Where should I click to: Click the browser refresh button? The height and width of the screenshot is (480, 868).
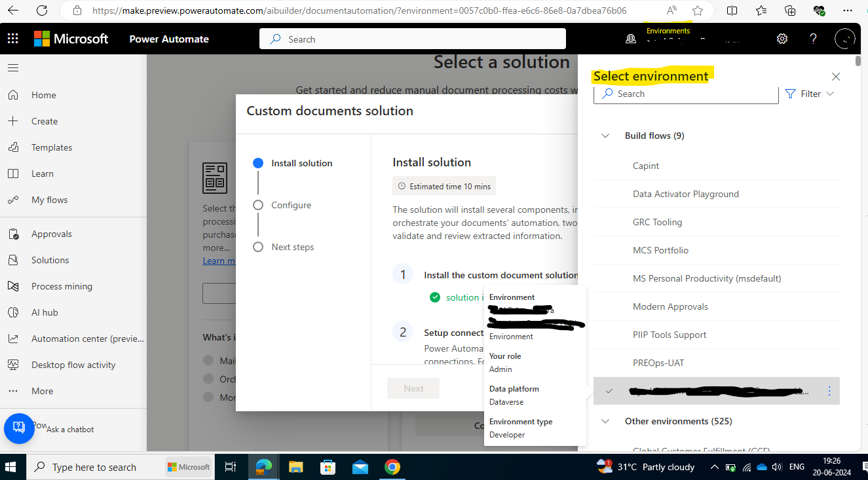pos(42,10)
